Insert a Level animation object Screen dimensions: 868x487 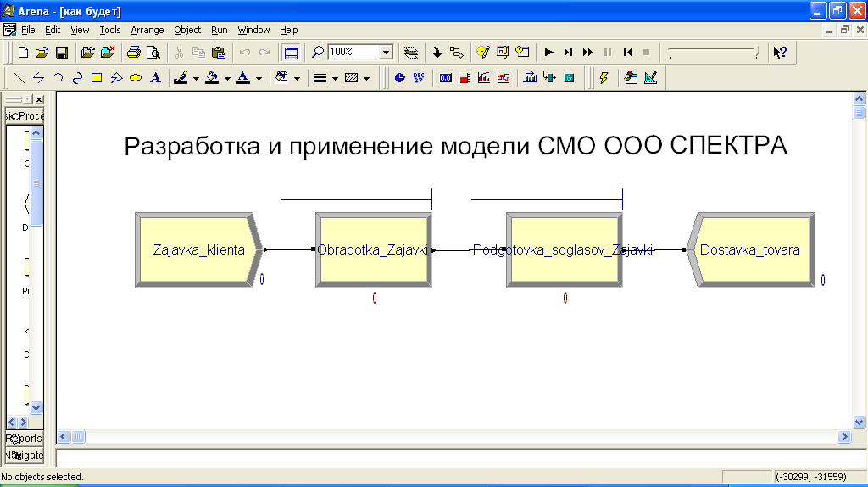[x=465, y=78]
